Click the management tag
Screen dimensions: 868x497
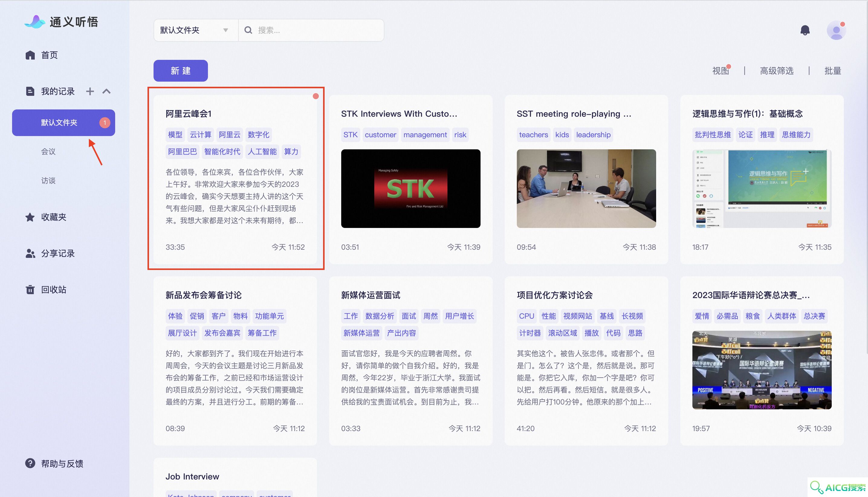point(425,135)
